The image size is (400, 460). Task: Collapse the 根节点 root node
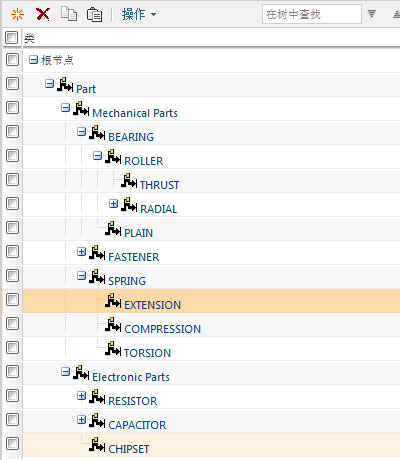pos(33,60)
